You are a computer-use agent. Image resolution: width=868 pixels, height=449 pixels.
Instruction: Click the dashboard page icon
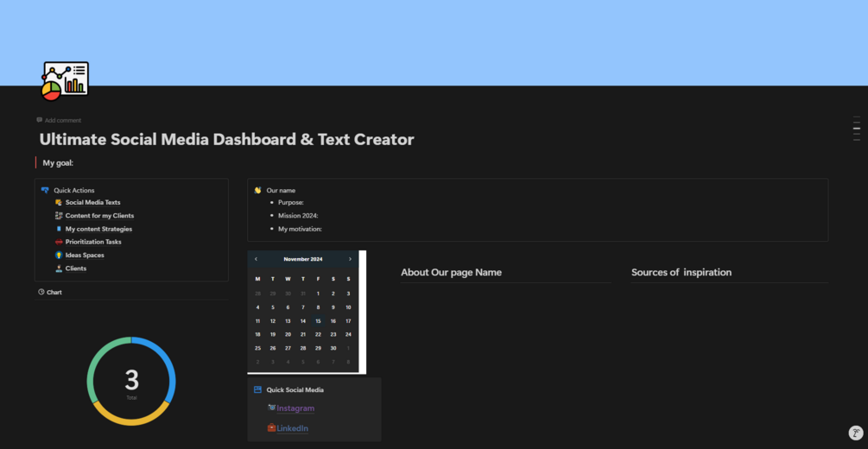click(x=65, y=81)
